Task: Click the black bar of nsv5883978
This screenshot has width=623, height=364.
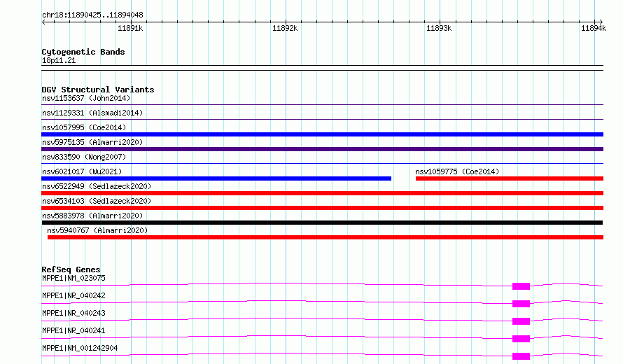Action: tap(322, 223)
